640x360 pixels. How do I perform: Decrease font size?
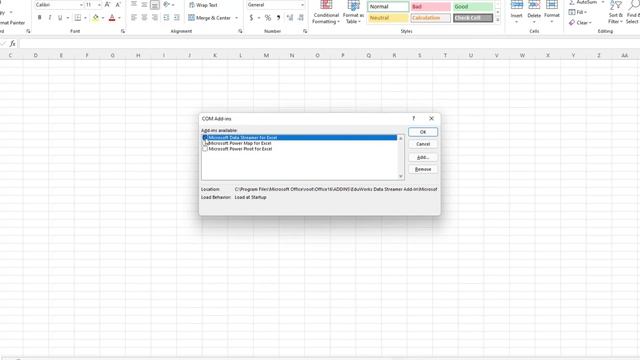click(118, 5)
